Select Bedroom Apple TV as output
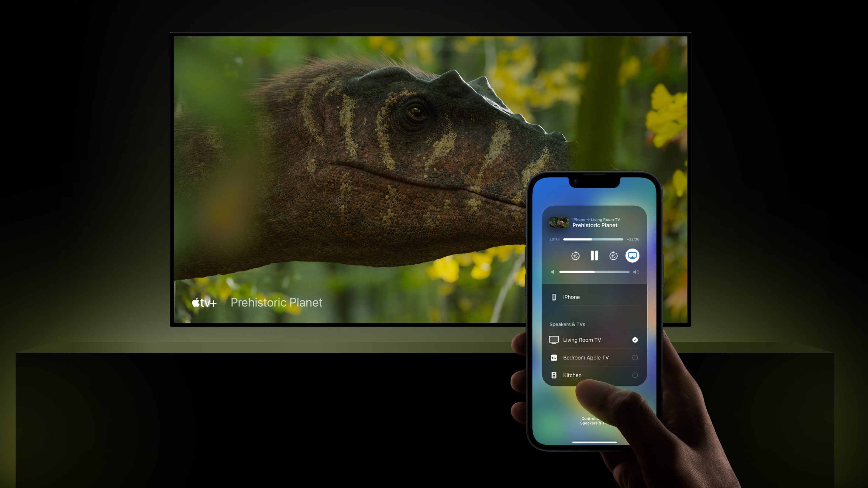868x488 pixels. click(593, 357)
